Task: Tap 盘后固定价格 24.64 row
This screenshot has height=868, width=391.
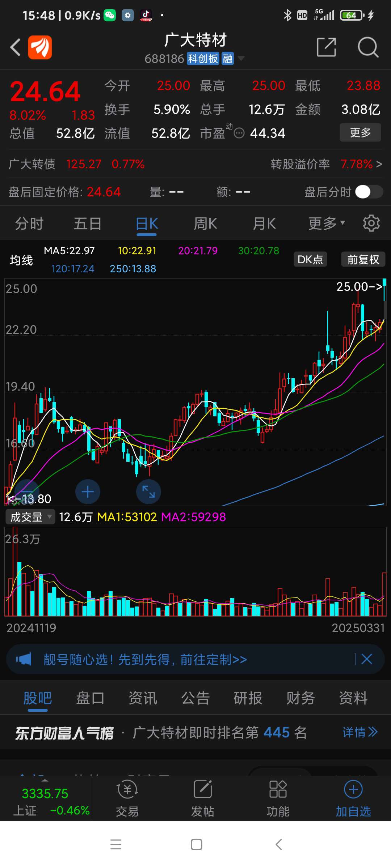Action: 64,192
